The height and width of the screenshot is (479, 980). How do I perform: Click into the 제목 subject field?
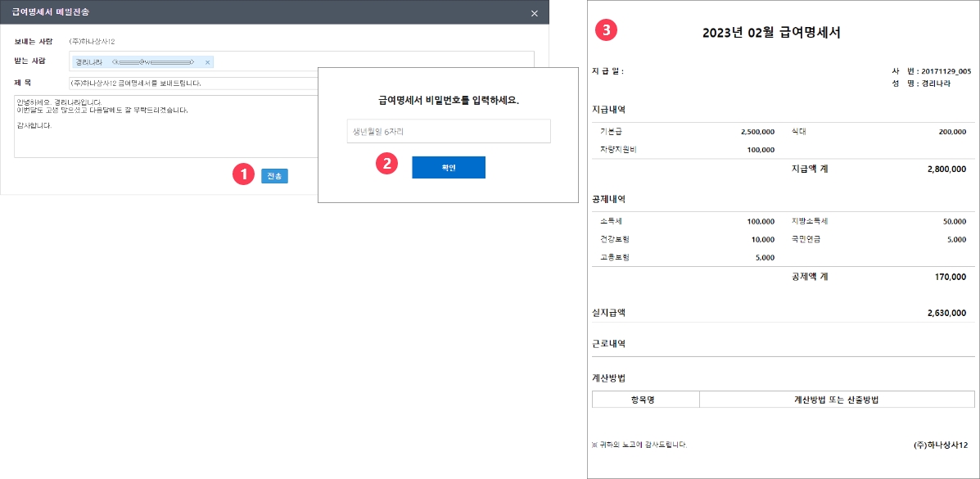tap(192, 84)
